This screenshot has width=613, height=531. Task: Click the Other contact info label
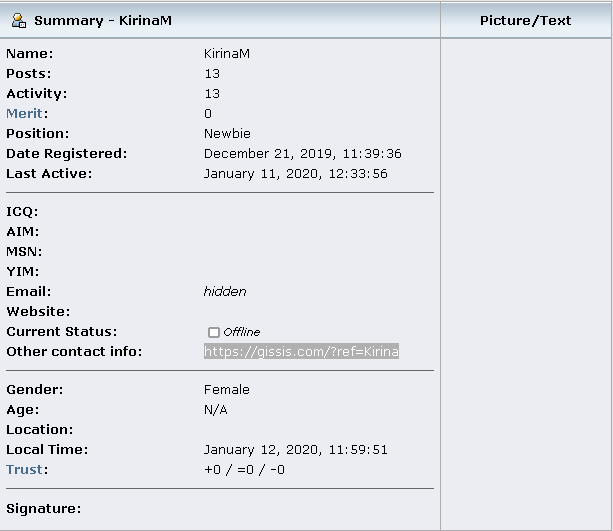pos(74,352)
